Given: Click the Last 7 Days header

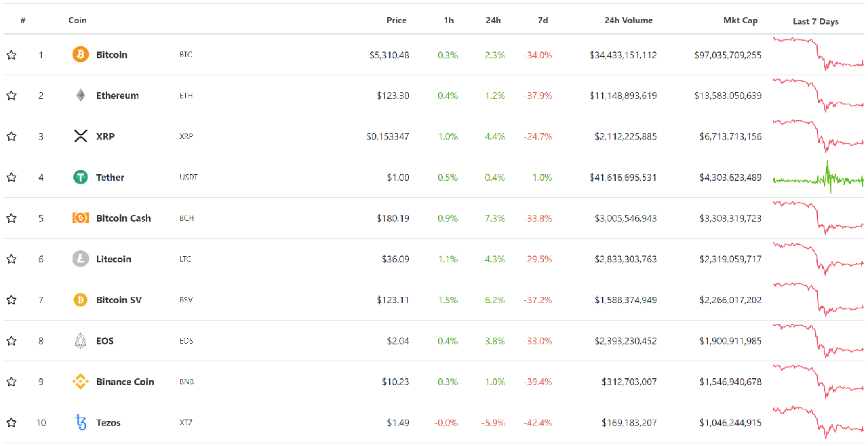Looking at the screenshot, I should click(816, 22).
